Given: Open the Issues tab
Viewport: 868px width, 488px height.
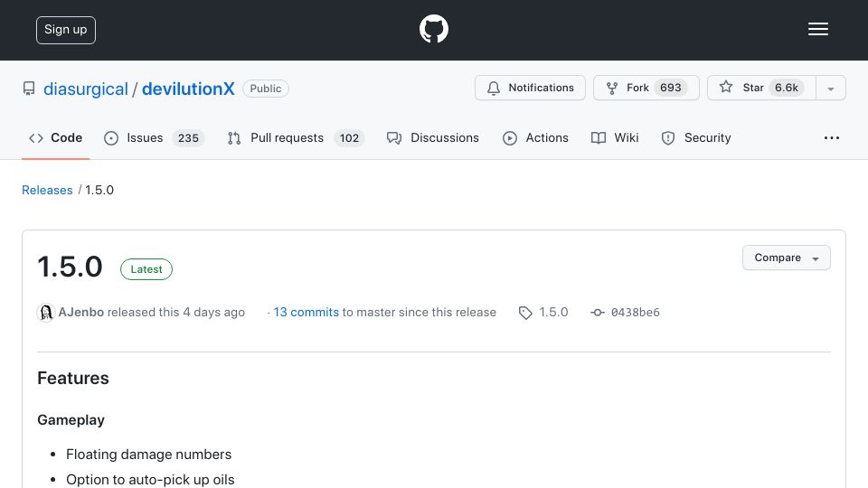Looking at the screenshot, I should pos(154,137).
